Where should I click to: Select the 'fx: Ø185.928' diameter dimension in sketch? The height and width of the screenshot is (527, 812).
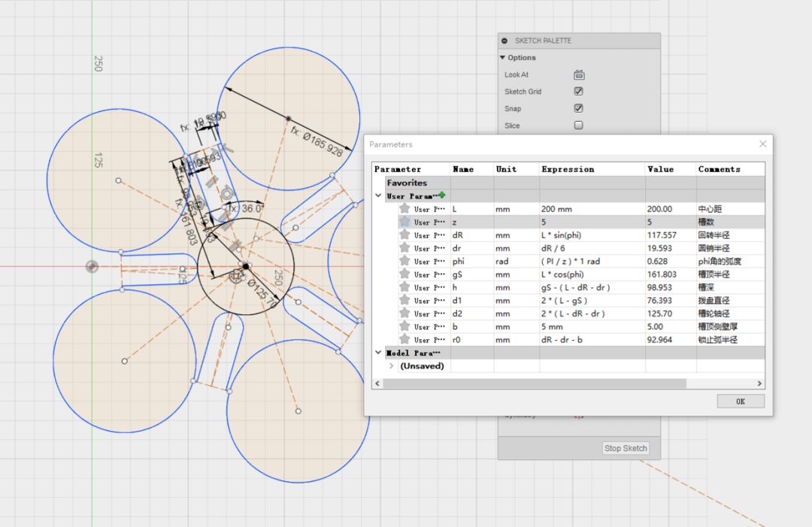tap(317, 141)
